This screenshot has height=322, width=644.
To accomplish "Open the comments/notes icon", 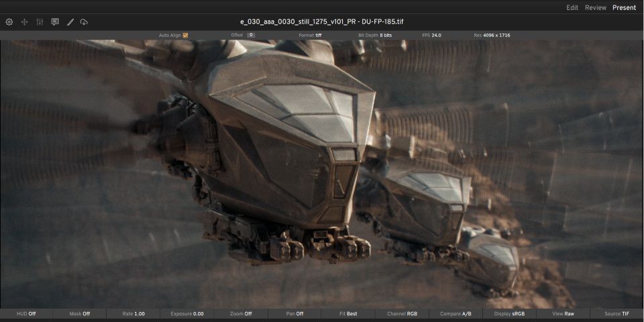I will [x=55, y=22].
